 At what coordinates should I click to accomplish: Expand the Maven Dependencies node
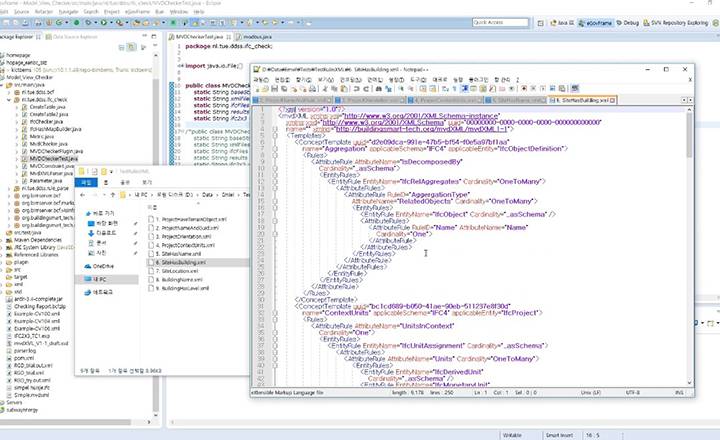3,239
